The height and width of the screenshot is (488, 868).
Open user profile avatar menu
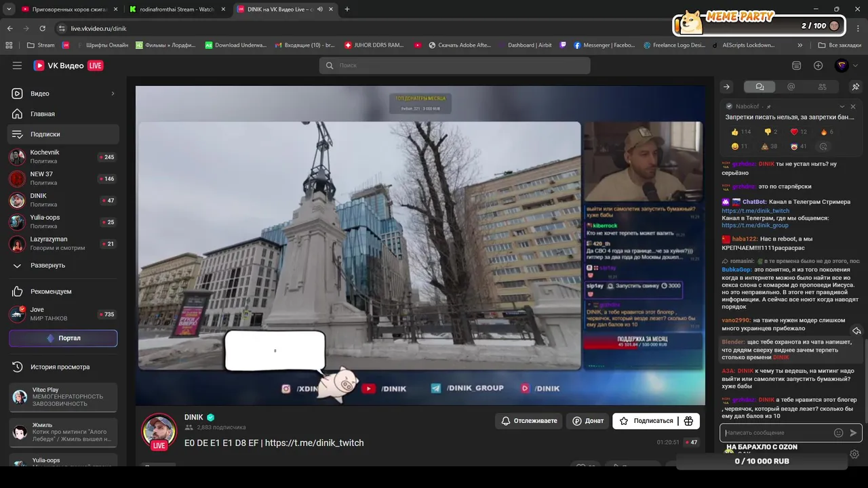point(842,66)
